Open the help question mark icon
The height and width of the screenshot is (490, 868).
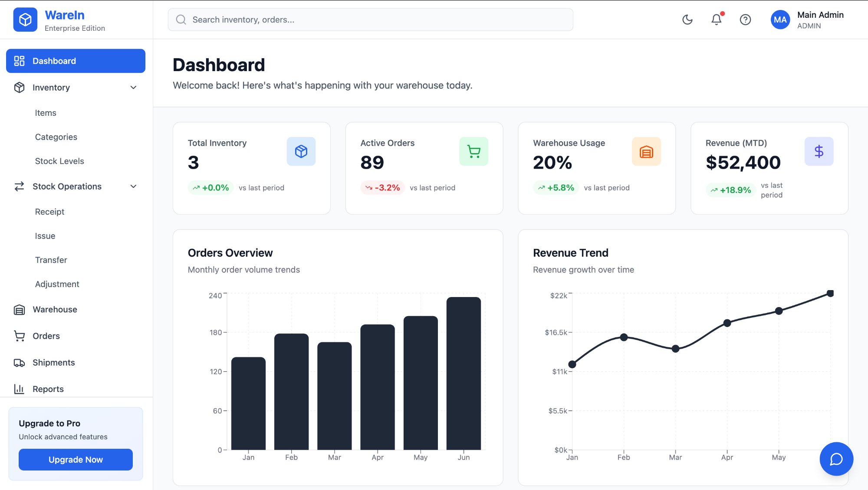tap(745, 20)
